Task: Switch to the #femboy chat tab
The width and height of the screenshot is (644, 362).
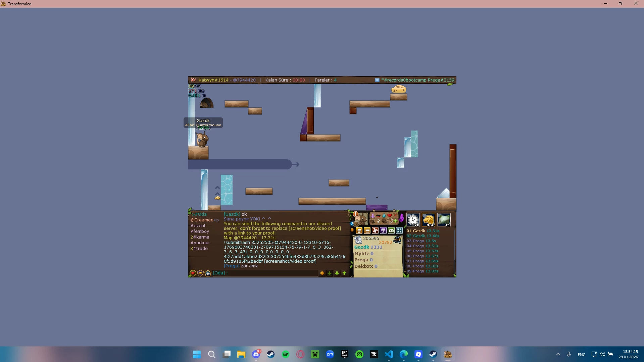Action: click(200, 231)
